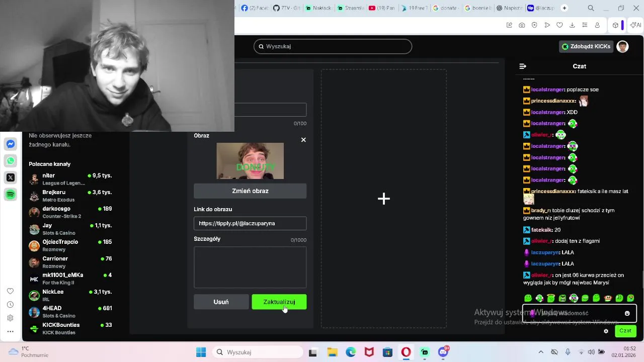Click the Szczegóły text area
The height and width of the screenshot is (362, 644).
click(x=250, y=267)
